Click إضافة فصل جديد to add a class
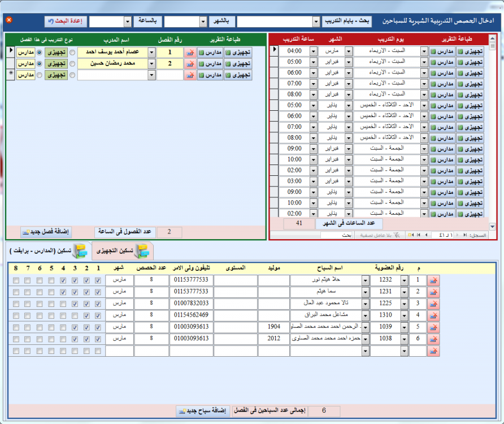 (x=46, y=232)
